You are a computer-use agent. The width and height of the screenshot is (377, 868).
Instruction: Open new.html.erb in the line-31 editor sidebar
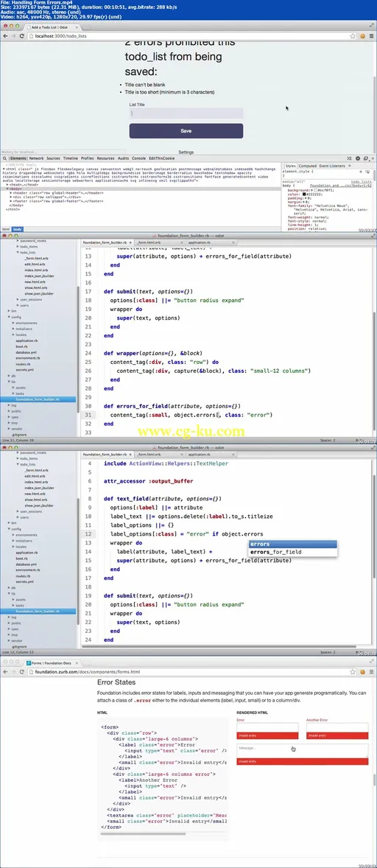35,281
